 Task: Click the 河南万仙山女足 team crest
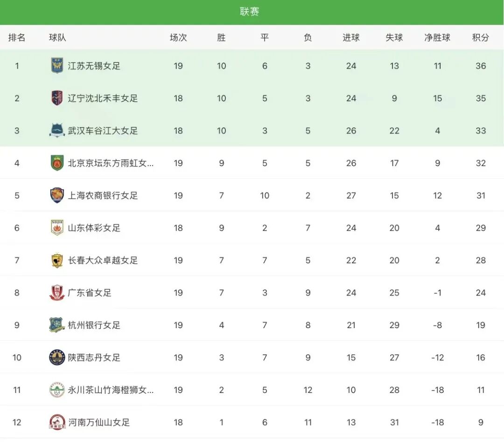tap(57, 422)
